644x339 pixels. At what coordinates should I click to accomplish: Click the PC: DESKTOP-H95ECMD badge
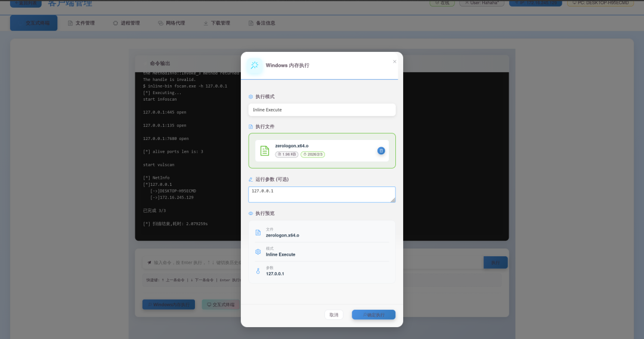coord(600,3)
